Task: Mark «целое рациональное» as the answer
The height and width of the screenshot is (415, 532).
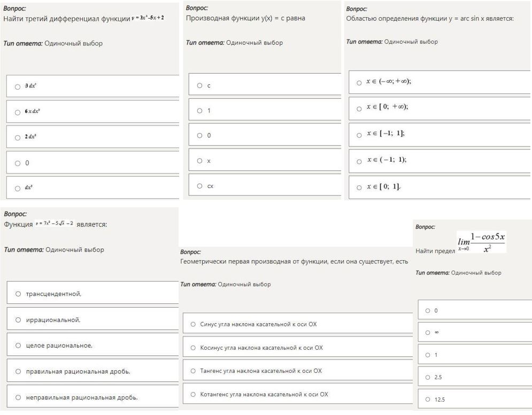Action: pyautogui.click(x=18, y=346)
